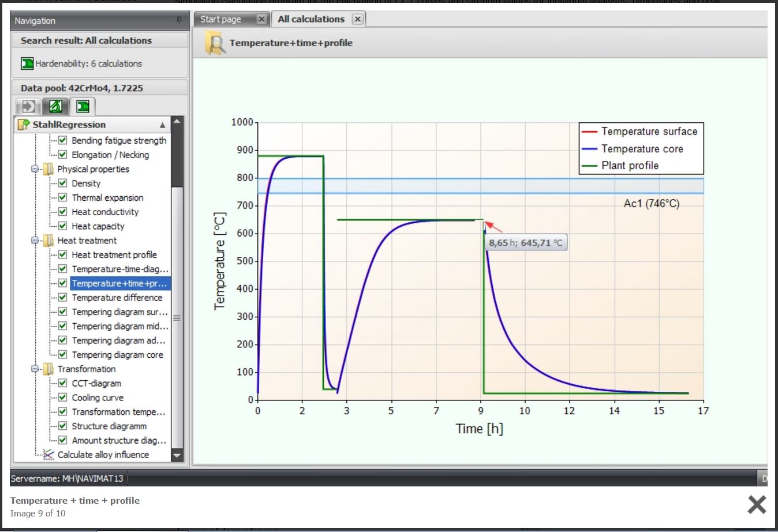Toggle Heat capacity checkbox
Image resolution: width=778 pixels, height=532 pixels.
63,226
